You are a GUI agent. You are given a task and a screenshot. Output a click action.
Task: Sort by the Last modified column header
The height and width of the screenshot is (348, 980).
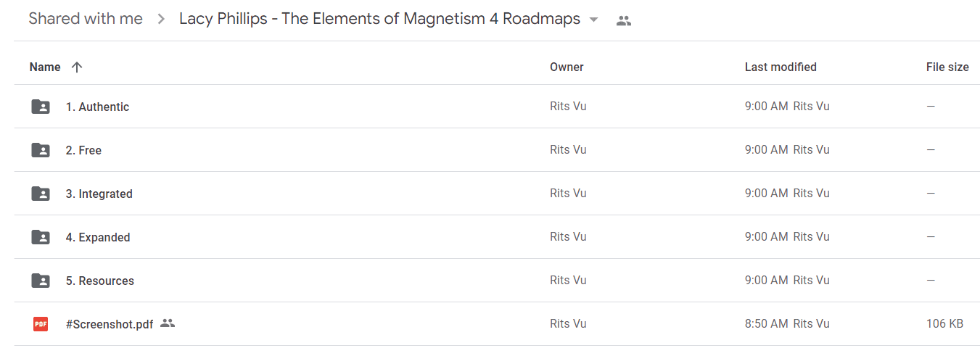click(x=781, y=67)
